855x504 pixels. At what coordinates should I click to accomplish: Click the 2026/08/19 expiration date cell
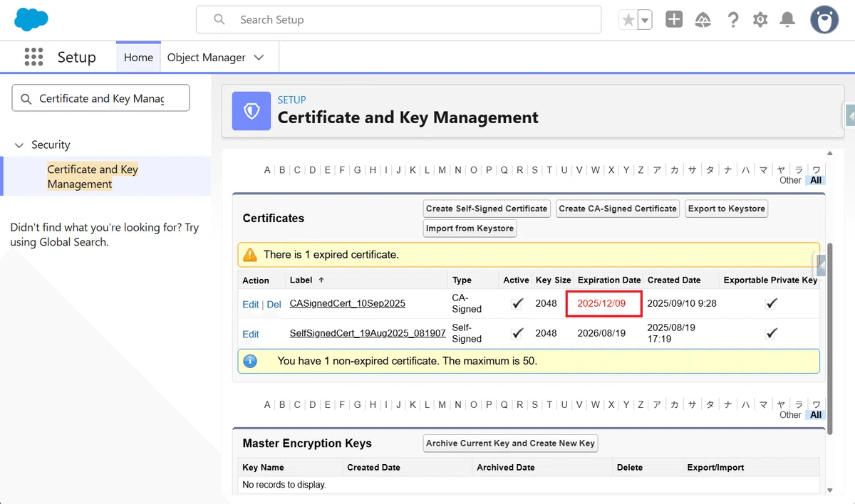coord(601,333)
